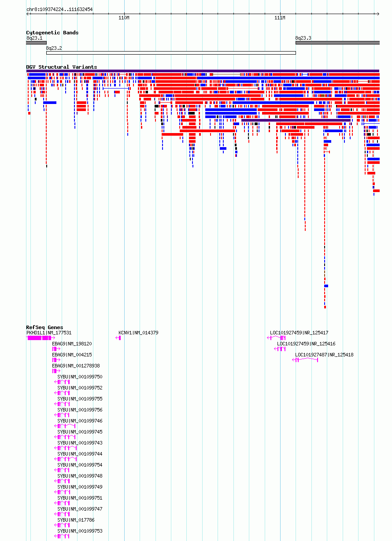This screenshot has width=392, height=541.
Task: Select the SYBU|NM_001099747 transcript label
Action: pyautogui.click(x=80, y=509)
